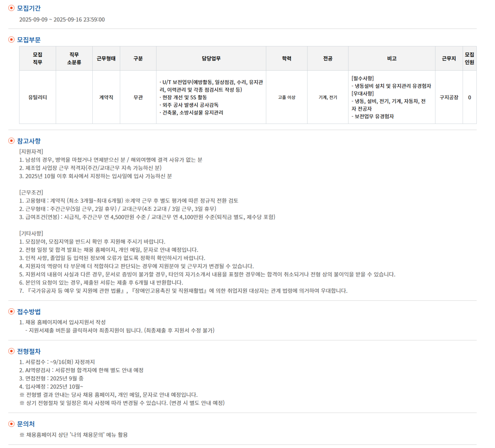The height and width of the screenshot is (448, 495).
Task: Click the 현장 개선 및 5S 활동 line
Action: pyautogui.click(x=183, y=97)
